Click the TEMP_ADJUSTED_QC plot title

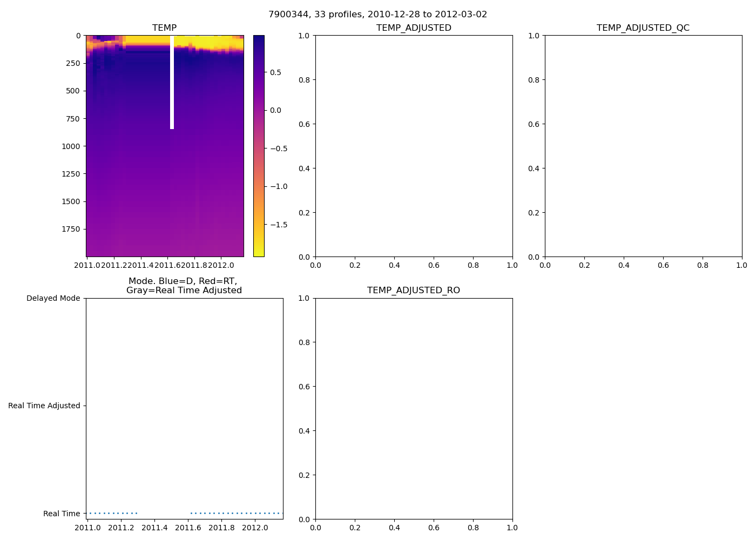click(643, 28)
